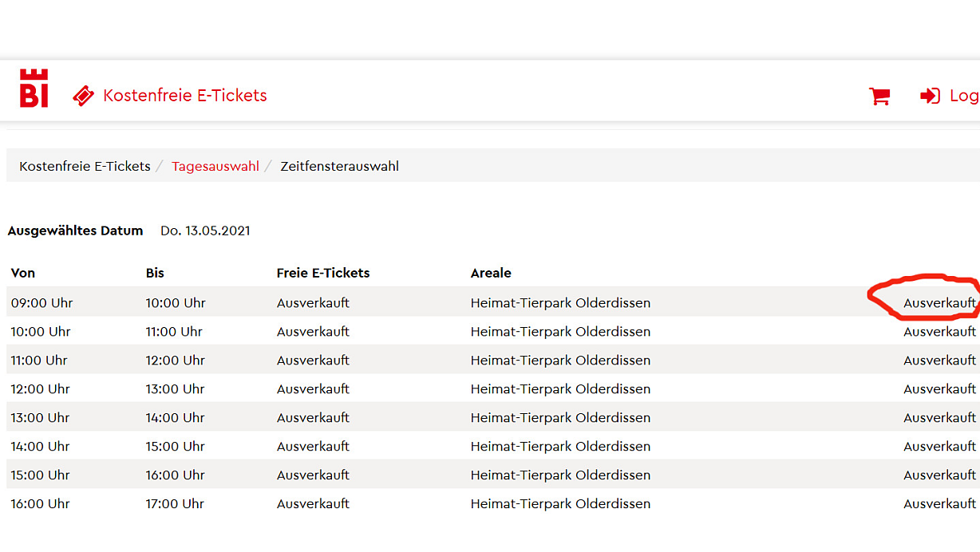Return to Tagesauswahl breadcrumb
This screenshot has width=980, height=552.
[215, 167]
